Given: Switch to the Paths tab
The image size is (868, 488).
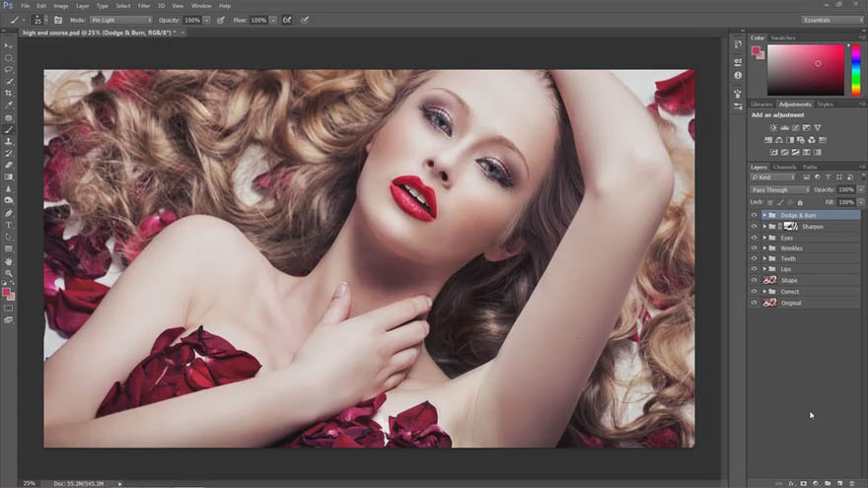Looking at the screenshot, I should (810, 167).
